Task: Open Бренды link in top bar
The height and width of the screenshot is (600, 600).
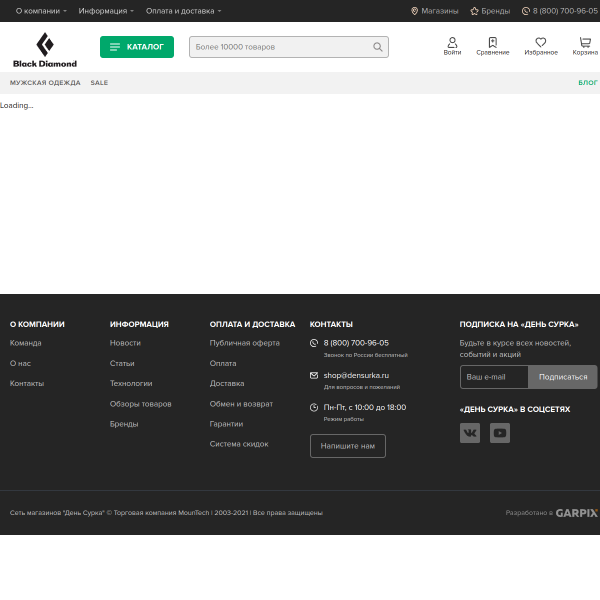Action: tap(490, 11)
